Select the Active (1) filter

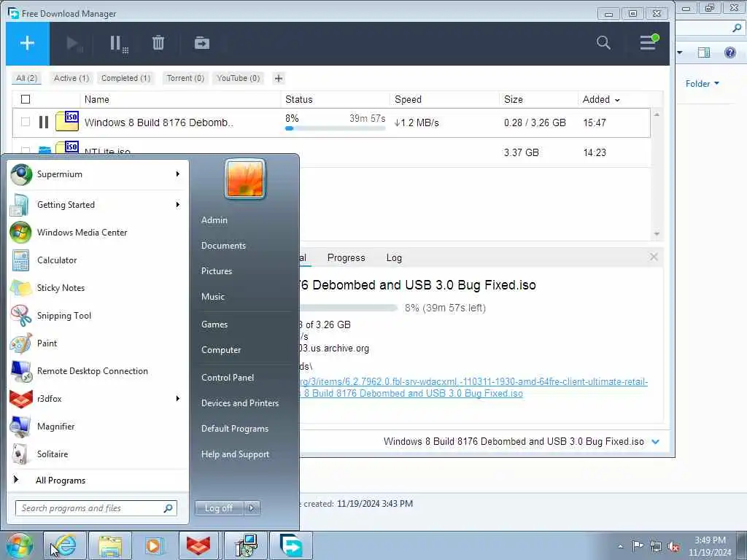pyautogui.click(x=71, y=78)
